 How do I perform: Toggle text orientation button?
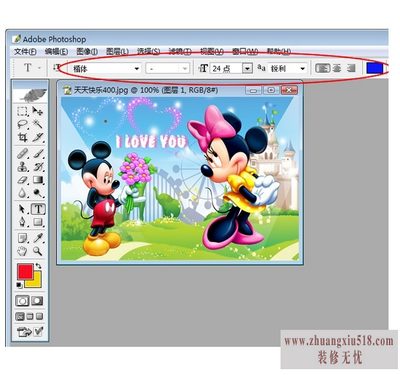57,68
